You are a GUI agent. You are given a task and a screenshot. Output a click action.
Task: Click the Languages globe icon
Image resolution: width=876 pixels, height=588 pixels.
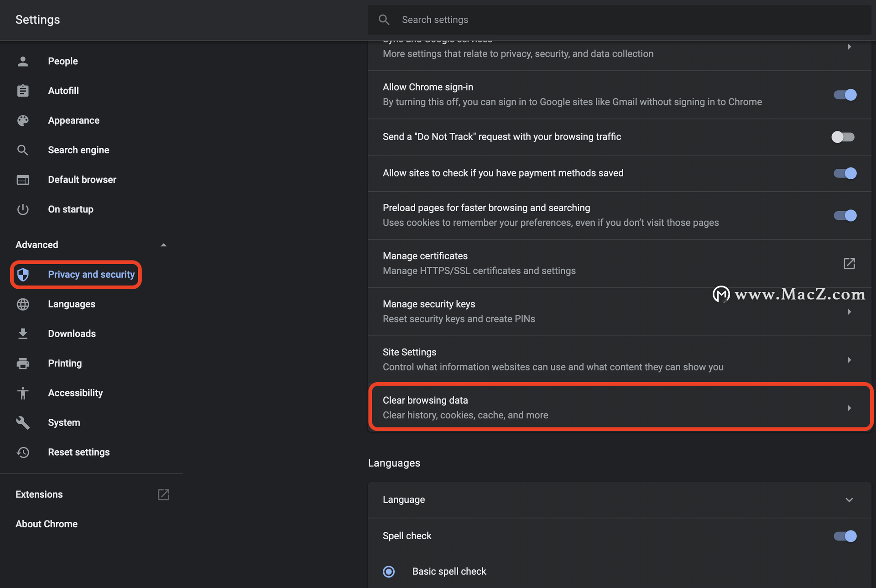pos(23,304)
